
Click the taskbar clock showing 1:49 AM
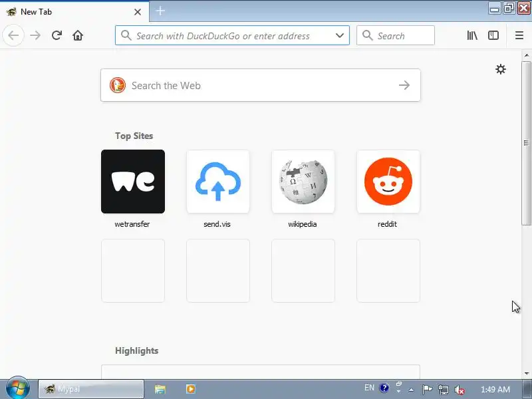click(495, 389)
